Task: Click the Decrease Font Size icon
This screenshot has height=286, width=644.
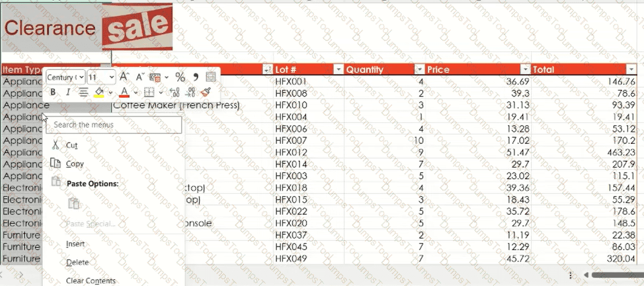Action: (x=139, y=77)
